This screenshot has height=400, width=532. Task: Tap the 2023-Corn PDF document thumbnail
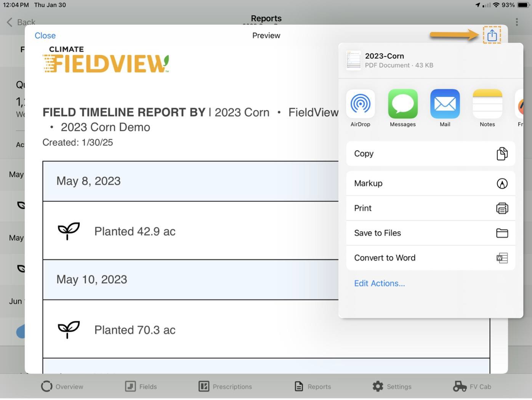point(353,60)
